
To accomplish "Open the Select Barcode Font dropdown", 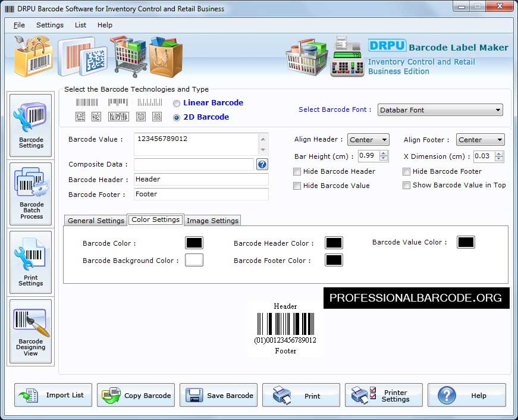I will (440, 110).
